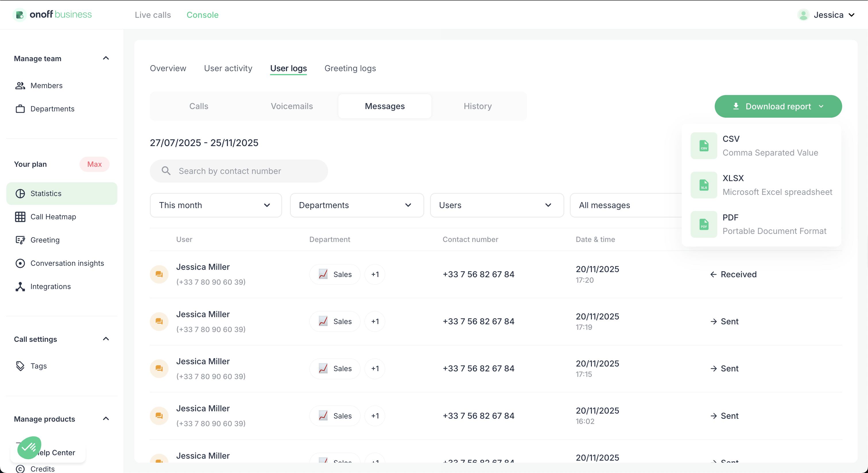The image size is (868, 473).
Task: Click message icon of the 16:02 row
Action: pyautogui.click(x=159, y=416)
